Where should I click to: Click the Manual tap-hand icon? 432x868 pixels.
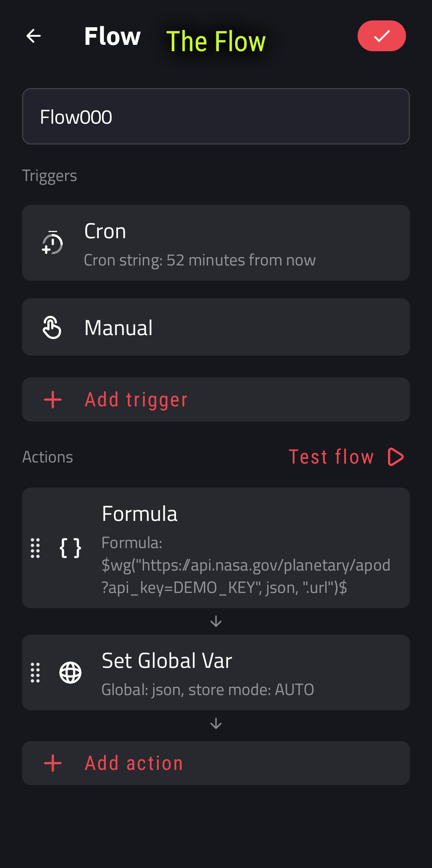tap(52, 328)
